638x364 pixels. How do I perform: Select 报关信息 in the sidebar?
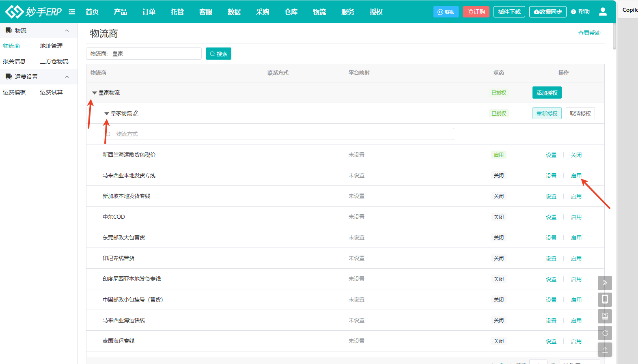[x=14, y=61]
